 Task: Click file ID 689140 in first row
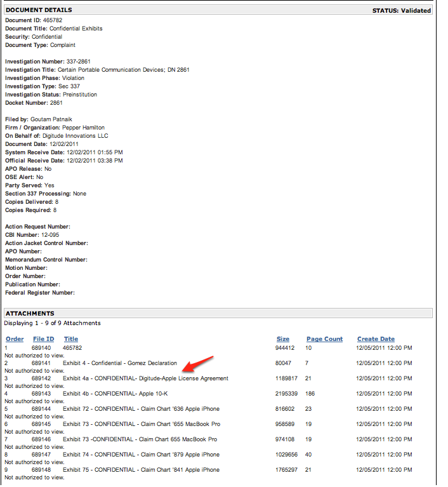(41, 348)
